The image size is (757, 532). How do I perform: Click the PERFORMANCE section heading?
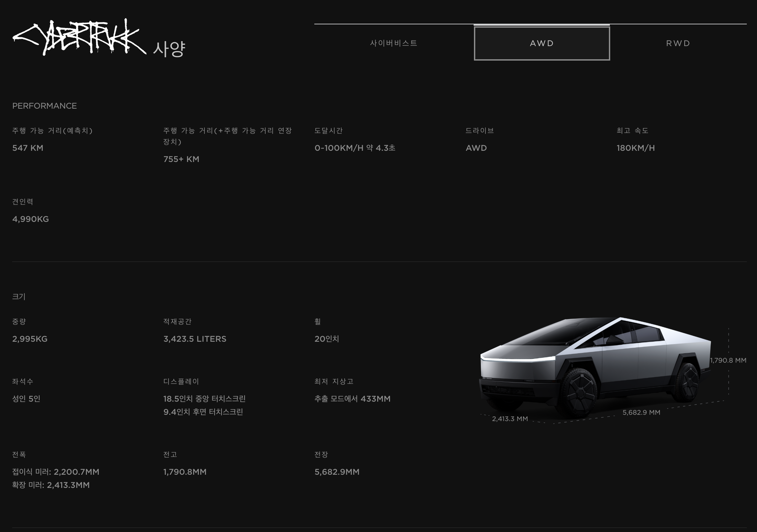tap(44, 106)
